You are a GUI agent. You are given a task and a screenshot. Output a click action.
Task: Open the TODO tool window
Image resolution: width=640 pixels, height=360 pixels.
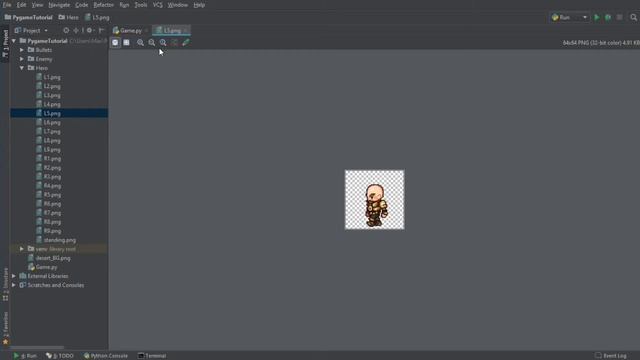pos(60,356)
